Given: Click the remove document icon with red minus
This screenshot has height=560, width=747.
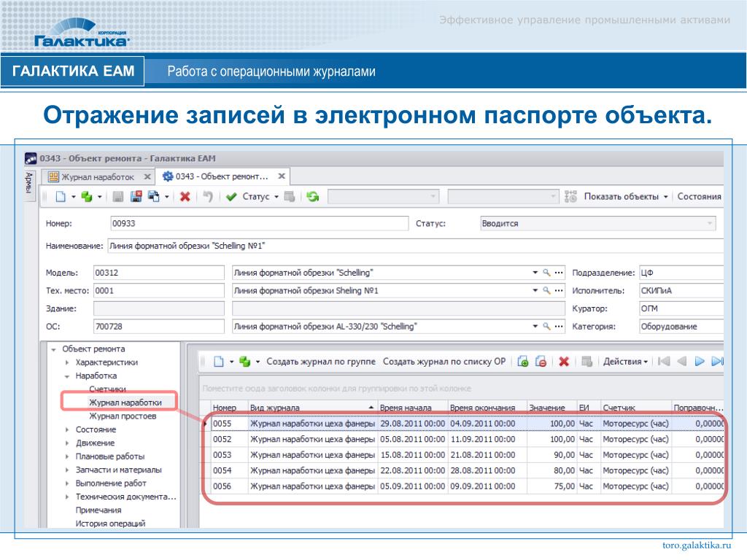Looking at the screenshot, I should click(x=541, y=362).
